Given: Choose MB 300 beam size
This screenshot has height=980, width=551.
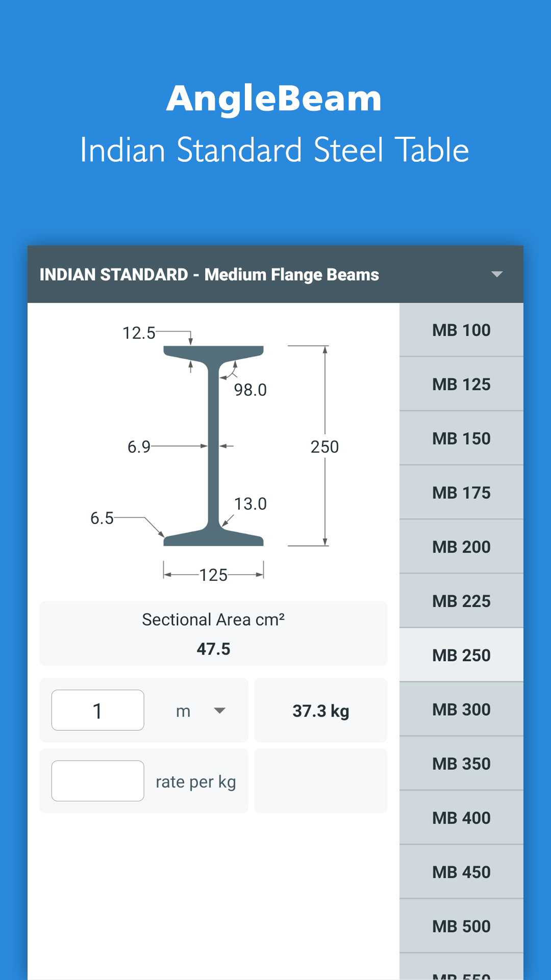Looking at the screenshot, I should click(461, 709).
